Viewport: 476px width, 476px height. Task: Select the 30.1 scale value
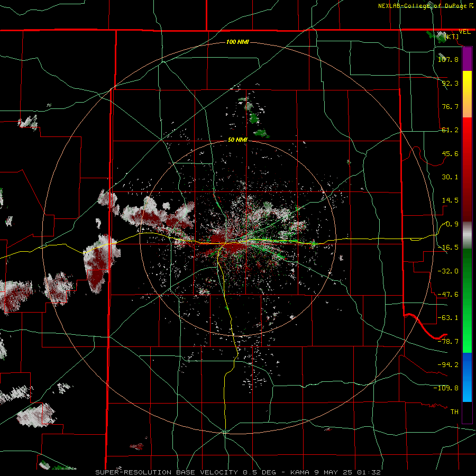tap(450, 177)
